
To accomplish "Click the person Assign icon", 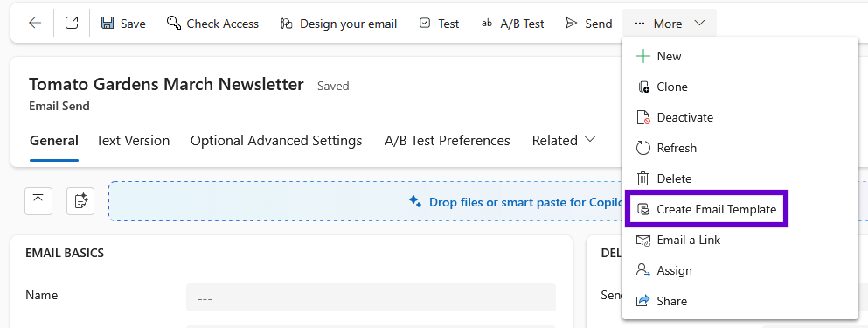I will [642, 270].
